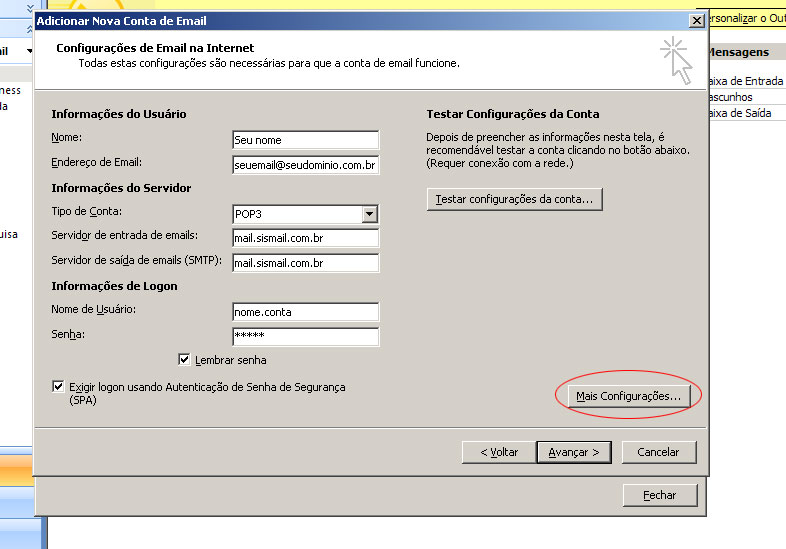Click the Configurações de Email na Internet title
This screenshot has height=549, width=786.
click(155, 48)
